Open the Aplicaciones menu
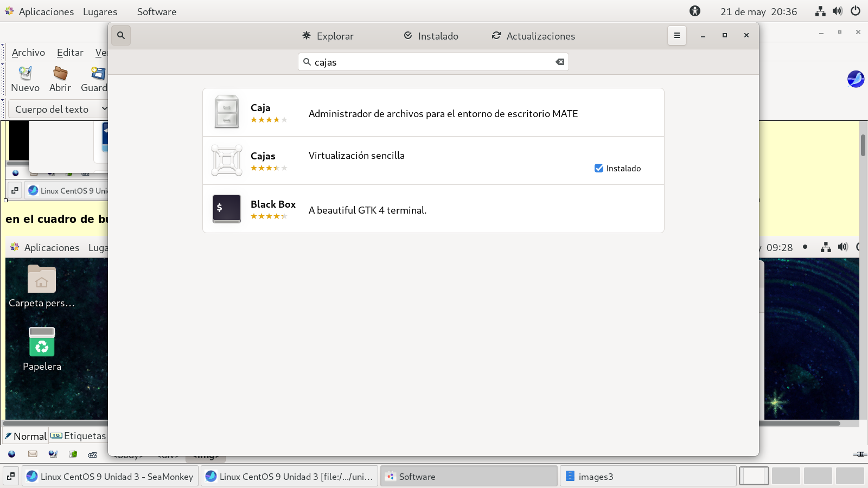The image size is (868, 488). point(46,12)
